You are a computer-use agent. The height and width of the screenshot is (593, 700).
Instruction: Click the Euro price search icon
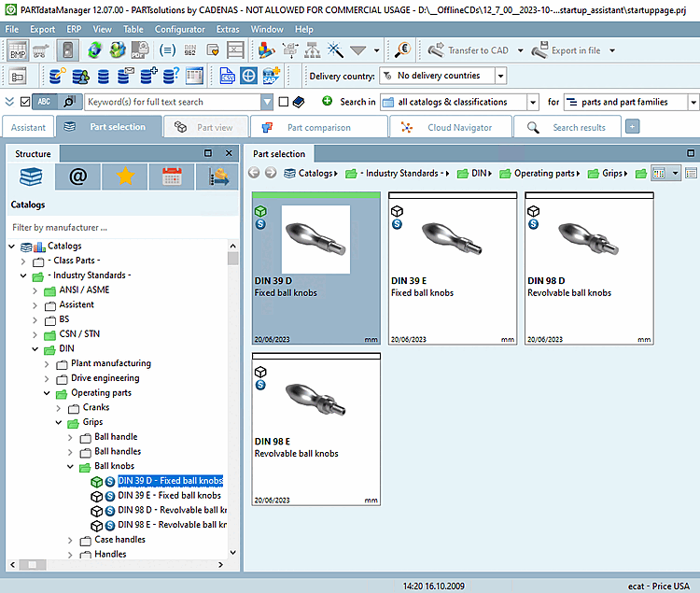(x=403, y=50)
